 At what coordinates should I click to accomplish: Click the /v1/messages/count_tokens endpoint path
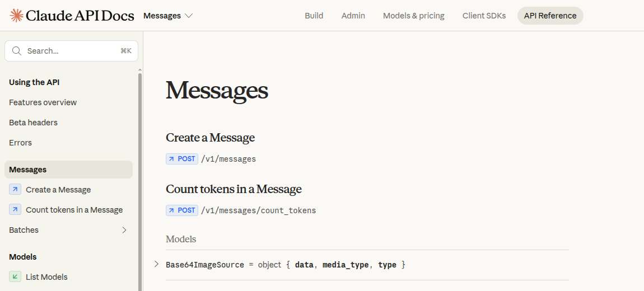pyautogui.click(x=258, y=210)
